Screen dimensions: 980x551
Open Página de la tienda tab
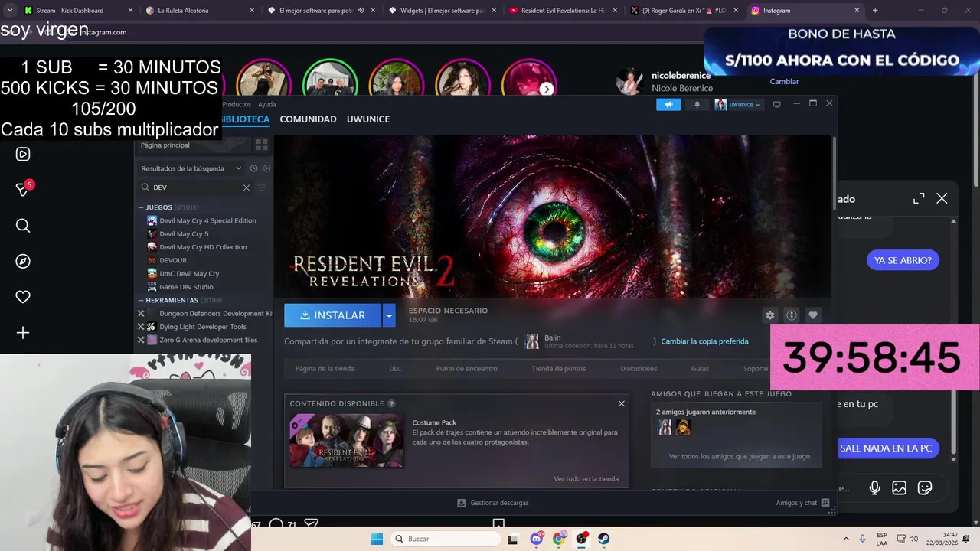pos(325,369)
